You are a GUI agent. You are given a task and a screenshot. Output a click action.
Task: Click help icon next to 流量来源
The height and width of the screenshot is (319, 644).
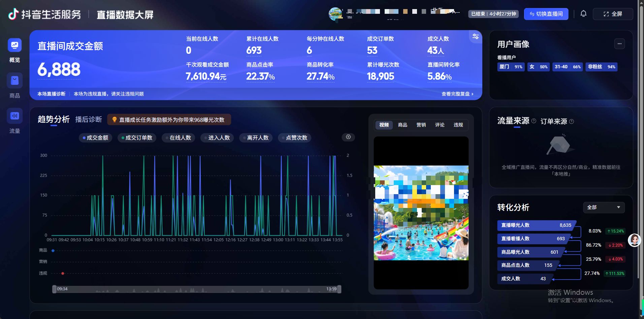pyautogui.click(x=534, y=121)
